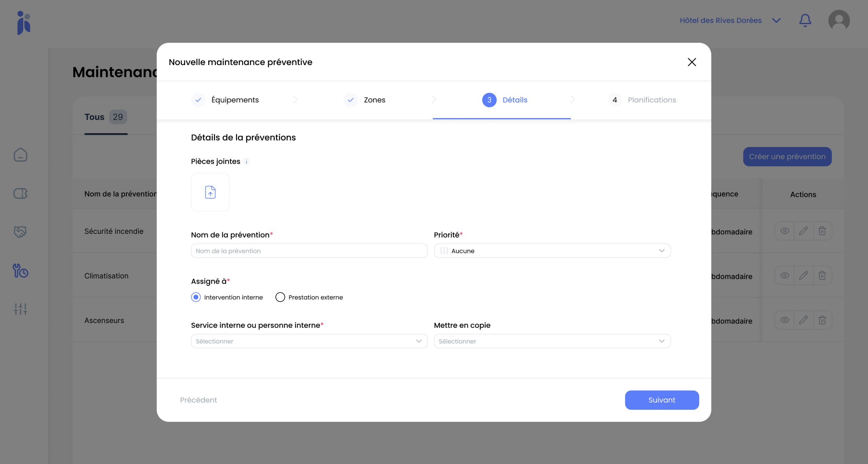Viewport: 868px width, 464px height.
Task: Click the user profile avatar
Action: coord(839,20)
